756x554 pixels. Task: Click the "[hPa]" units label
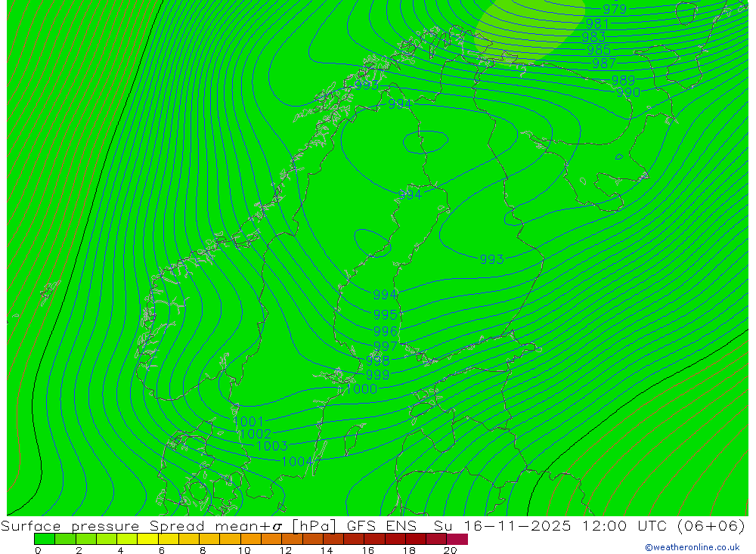coord(314,525)
